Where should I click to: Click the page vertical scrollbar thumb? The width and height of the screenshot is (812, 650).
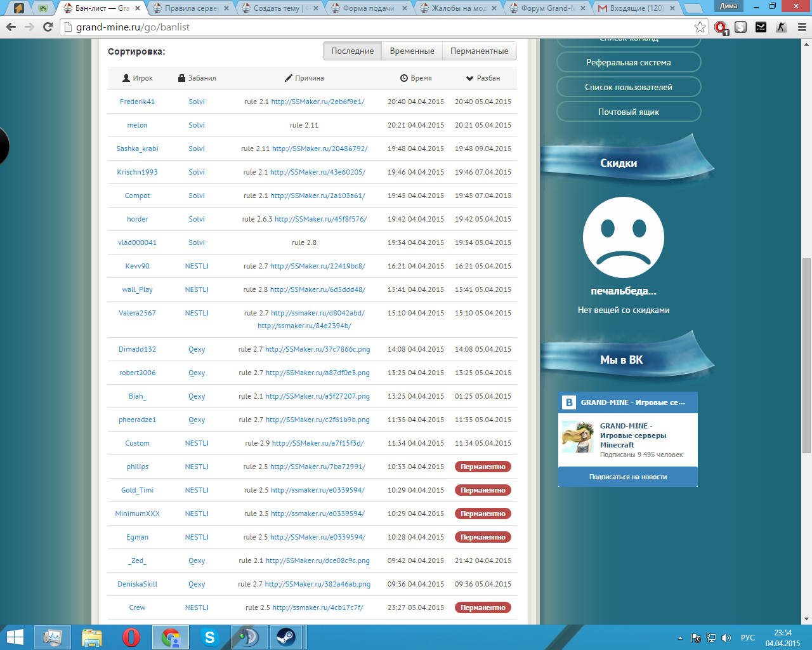click(x=806, y=355)
